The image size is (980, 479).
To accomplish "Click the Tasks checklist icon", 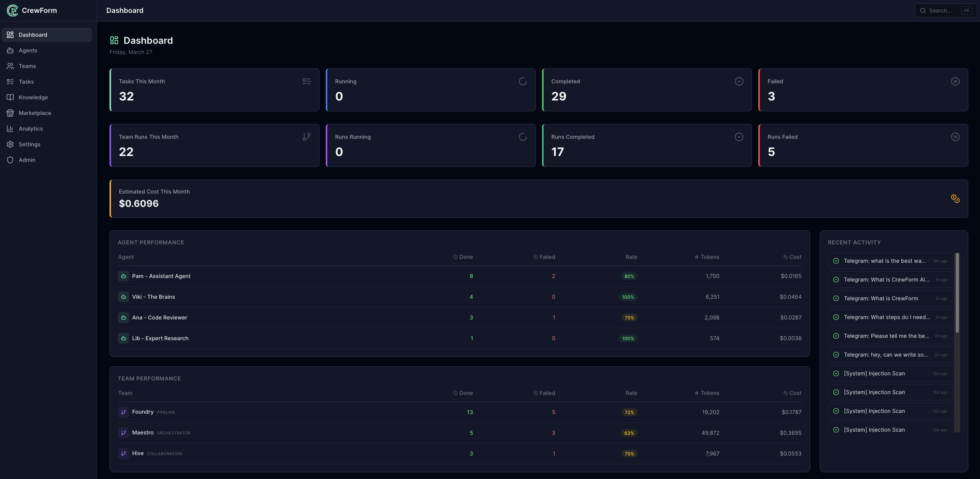I will pyautogui.click(x=10, y=81).
